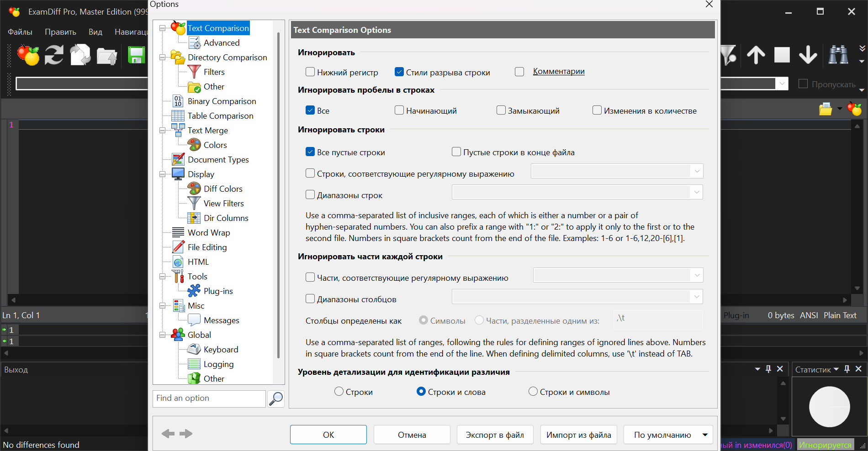Click the options tree vertical scrollbar

pyautogui.click(x=278, y=195)
